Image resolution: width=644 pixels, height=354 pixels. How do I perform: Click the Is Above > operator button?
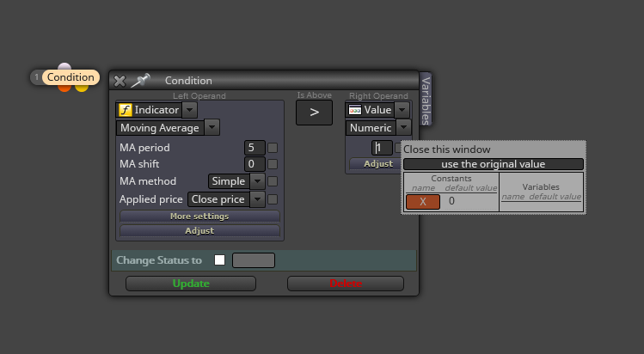click(x=314, y=113)
